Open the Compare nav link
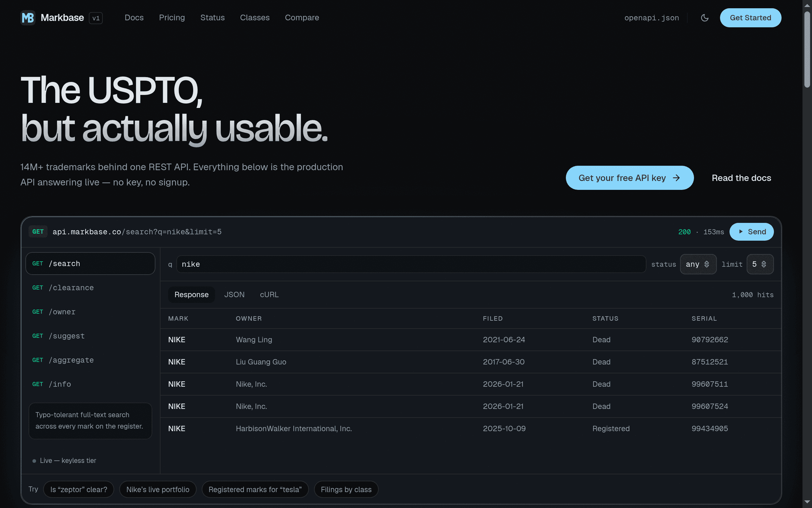Viewport: 812px width, 508px height. pyautogui.click(x=302, y=17)
